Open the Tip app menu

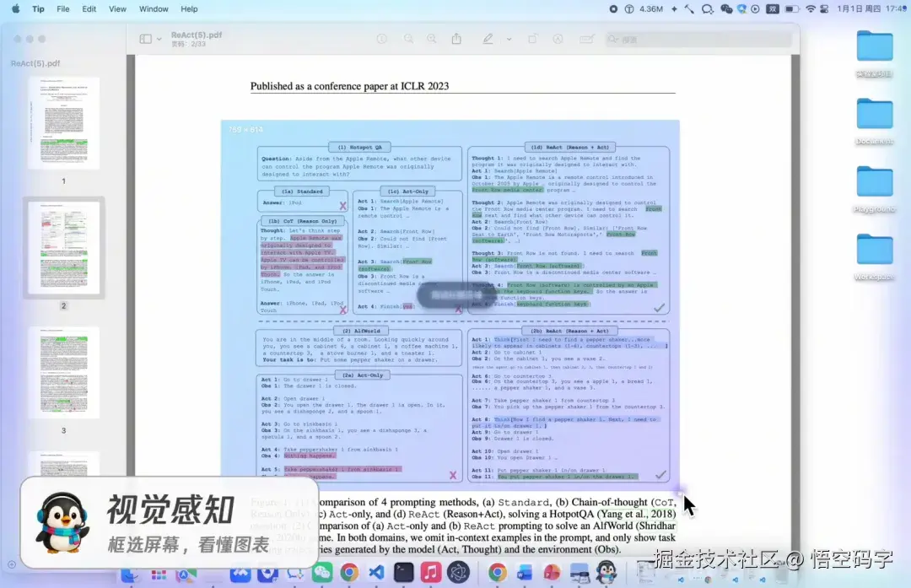pyautogui.click(x=38, y=8)
